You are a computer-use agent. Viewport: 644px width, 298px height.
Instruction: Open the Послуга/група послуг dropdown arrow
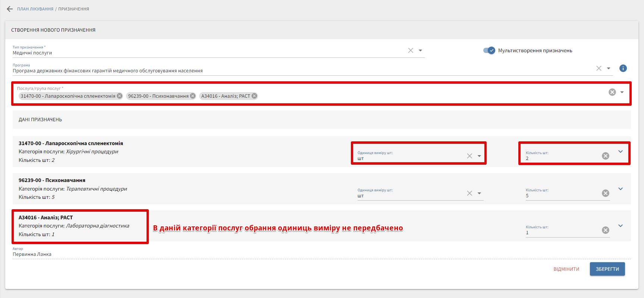(622, 92)
